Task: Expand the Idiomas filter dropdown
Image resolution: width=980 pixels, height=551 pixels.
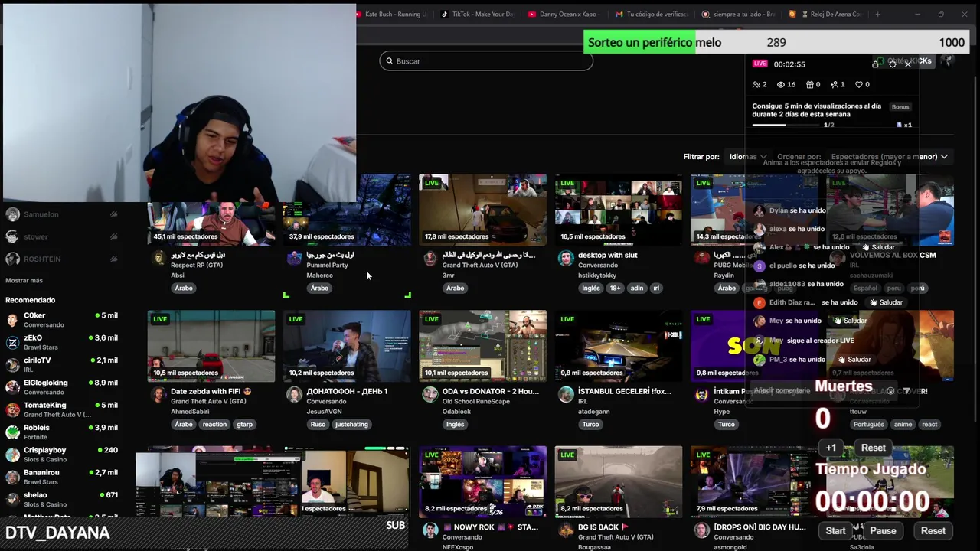Action: pyautogui.click(x=747, y=157)
